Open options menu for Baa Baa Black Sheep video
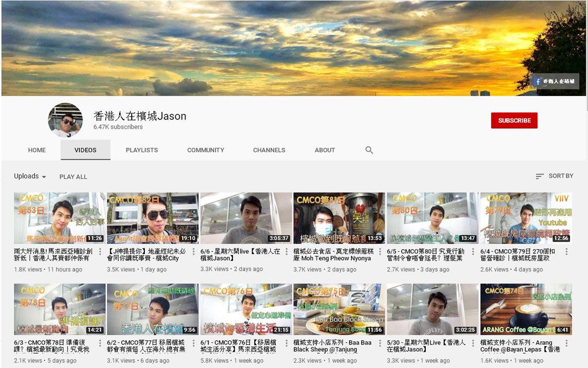The height and width of the screenshot is (368, 588). (380, 343)
